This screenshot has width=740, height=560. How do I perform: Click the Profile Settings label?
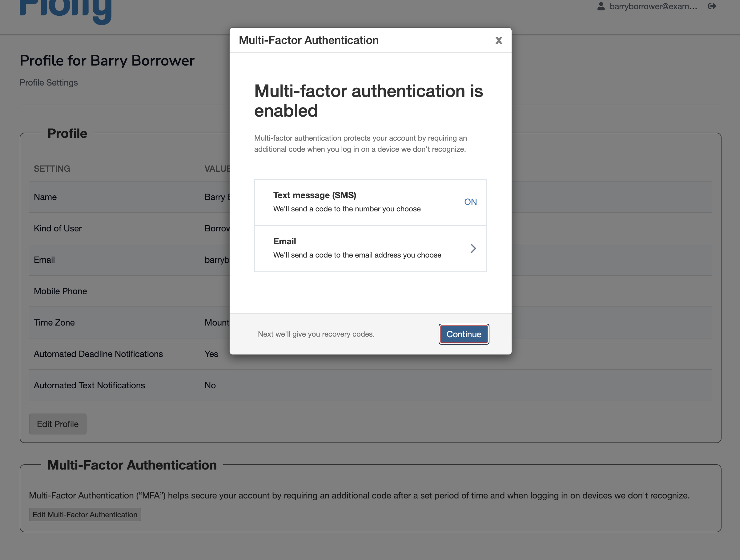point(49,82)
